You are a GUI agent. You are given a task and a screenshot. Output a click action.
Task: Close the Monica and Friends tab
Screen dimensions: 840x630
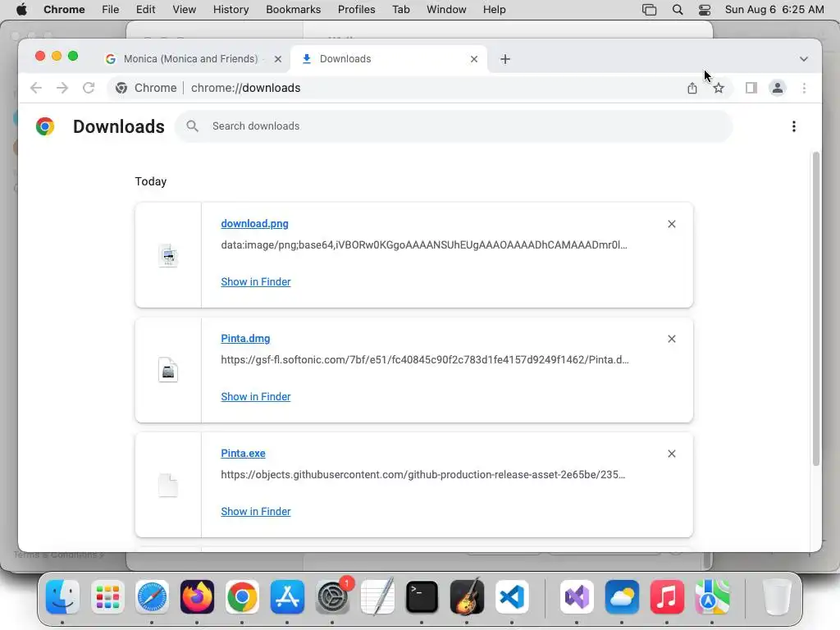click(x=277, y=59)
